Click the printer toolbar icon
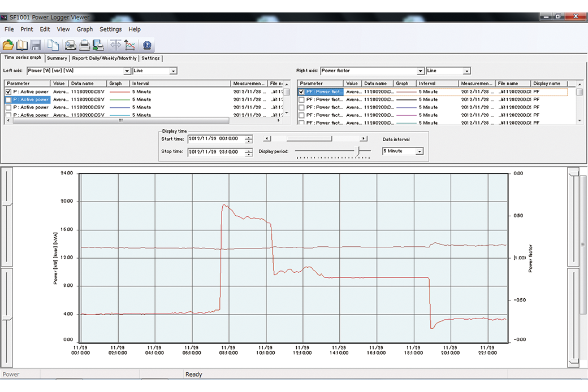588x392 pixels. coord(84,45)
